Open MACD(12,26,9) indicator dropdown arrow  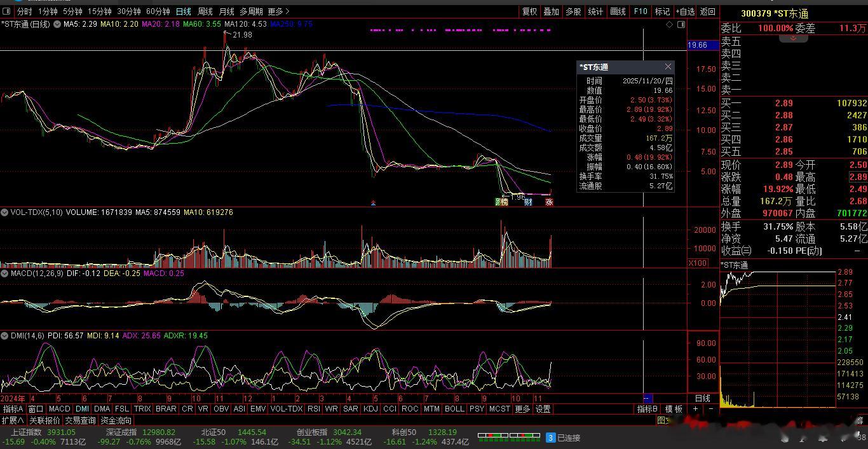(x=4, y=273)
